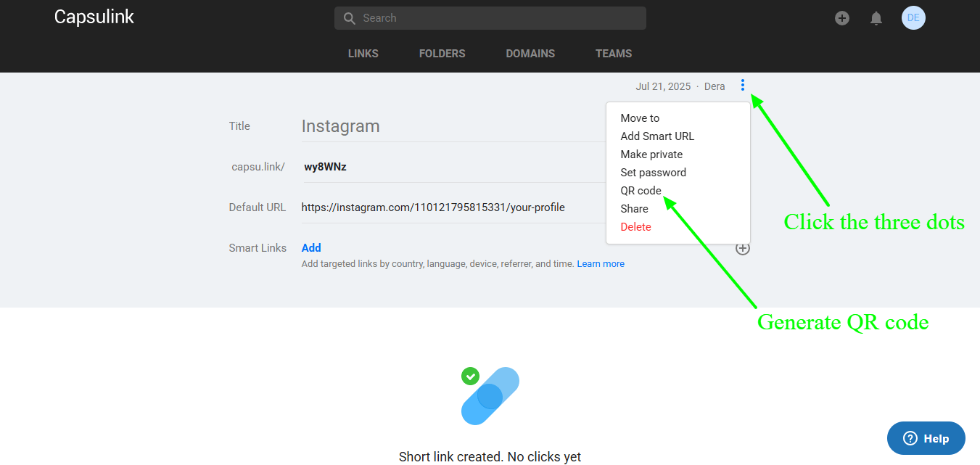Click the capsule link-created illustration

[490, 395]
